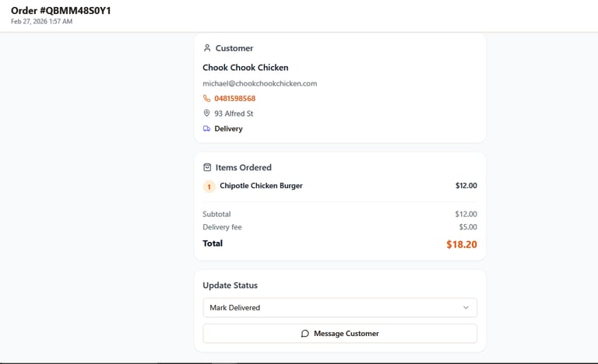Click the order number #QBMM48S0Y1 heading
Viewport: 598px width, 364px height.
point(61,10)
